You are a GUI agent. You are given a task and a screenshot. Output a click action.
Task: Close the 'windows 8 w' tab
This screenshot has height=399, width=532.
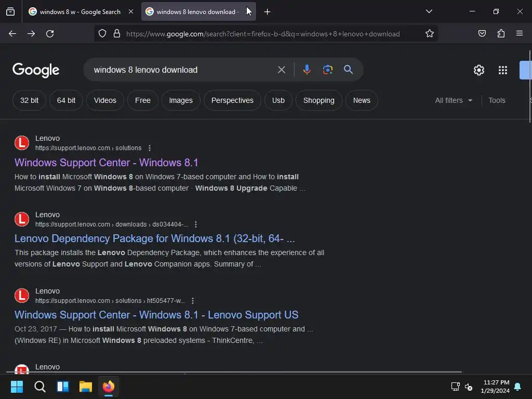coord(131,11)
